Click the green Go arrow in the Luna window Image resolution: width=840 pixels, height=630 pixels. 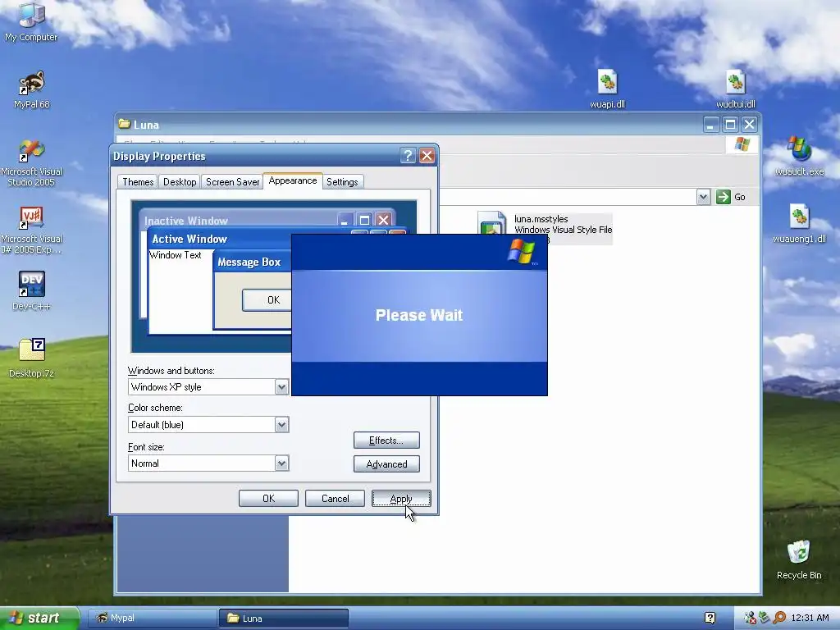click(x=724, y=197)
